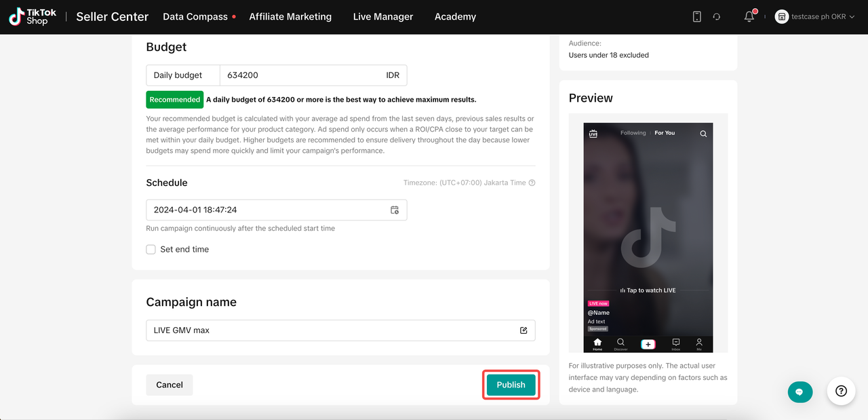868x420 pixels.
Task: Click the timezone info icon
Action: [x=532, y=183]
